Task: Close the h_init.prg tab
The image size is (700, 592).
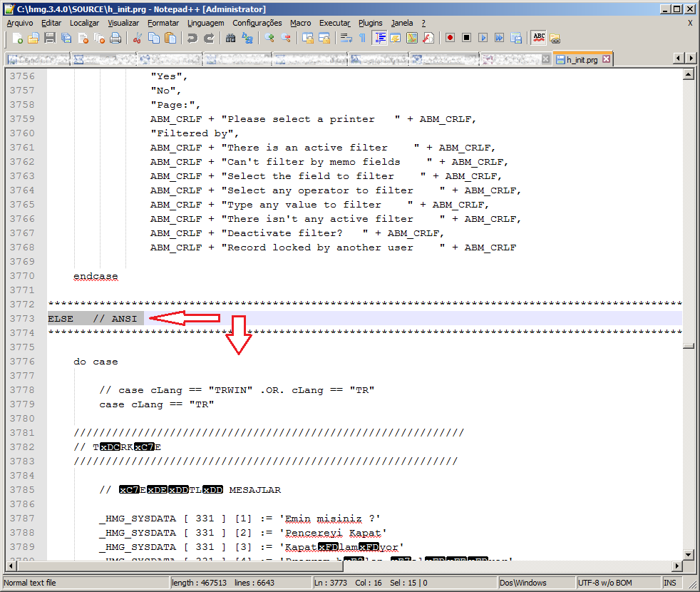Action: pyautogui.click(x=606, y=60)
